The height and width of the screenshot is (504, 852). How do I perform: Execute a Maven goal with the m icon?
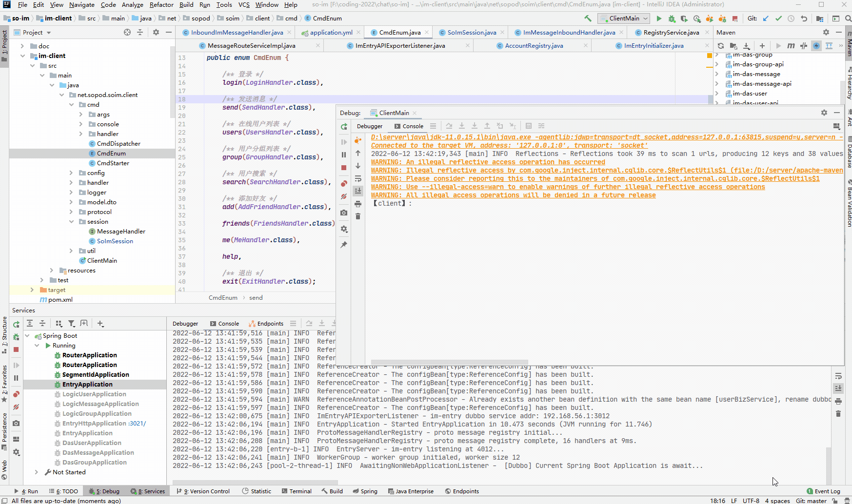[x=791, y=46]
